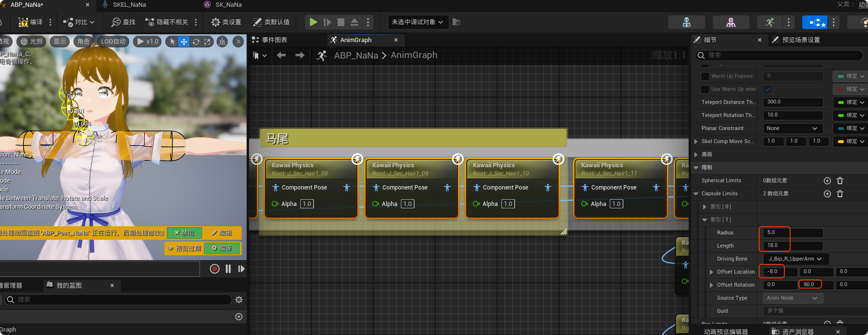Expand the Advanced (高级) section
This screenshot has width=868, height=335.
point(696,154)
